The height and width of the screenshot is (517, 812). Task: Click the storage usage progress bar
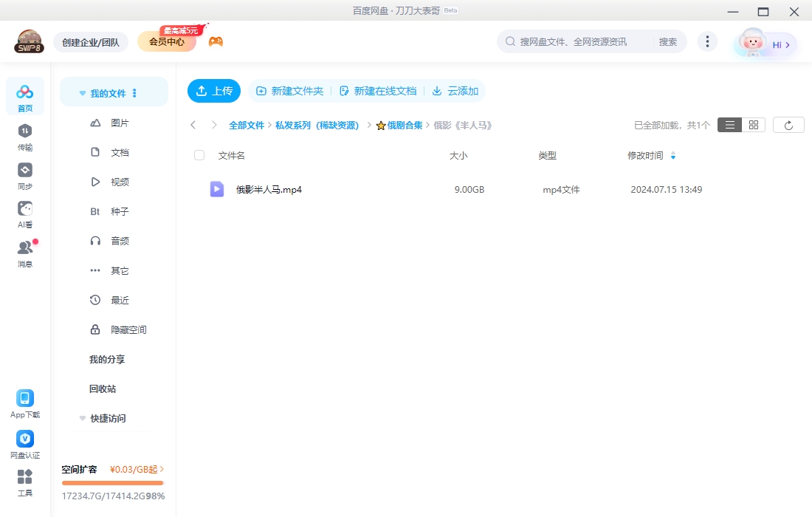[x=112, y=482]
